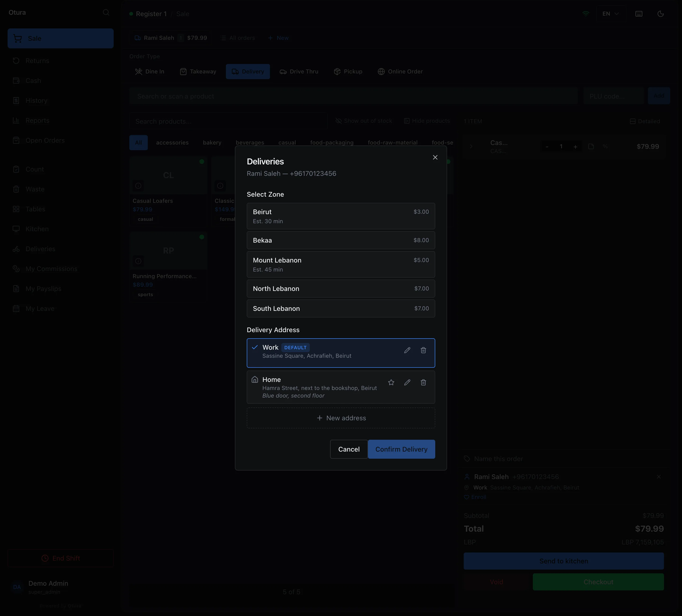Switch order type to Takeaway

coord(198,72)
